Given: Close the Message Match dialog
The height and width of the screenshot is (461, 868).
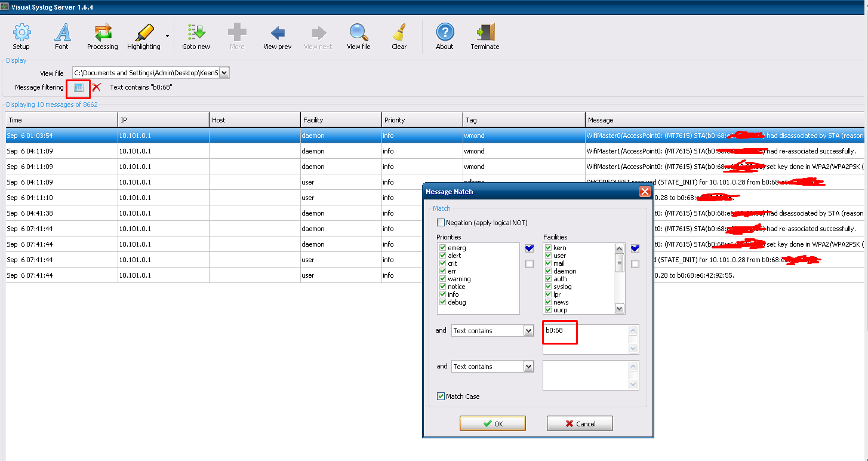Looking at the screenshot, I should tap(645, 192).
